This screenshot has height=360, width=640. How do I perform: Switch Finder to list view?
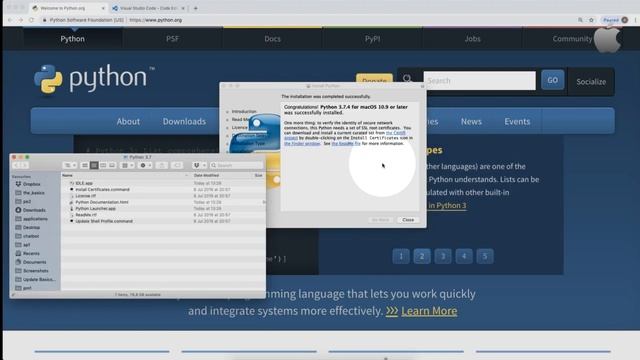pos(94,165)
